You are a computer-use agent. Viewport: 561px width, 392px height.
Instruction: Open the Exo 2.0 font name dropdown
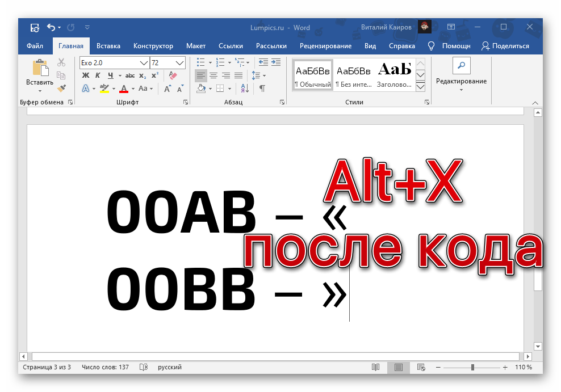(144, 62)
